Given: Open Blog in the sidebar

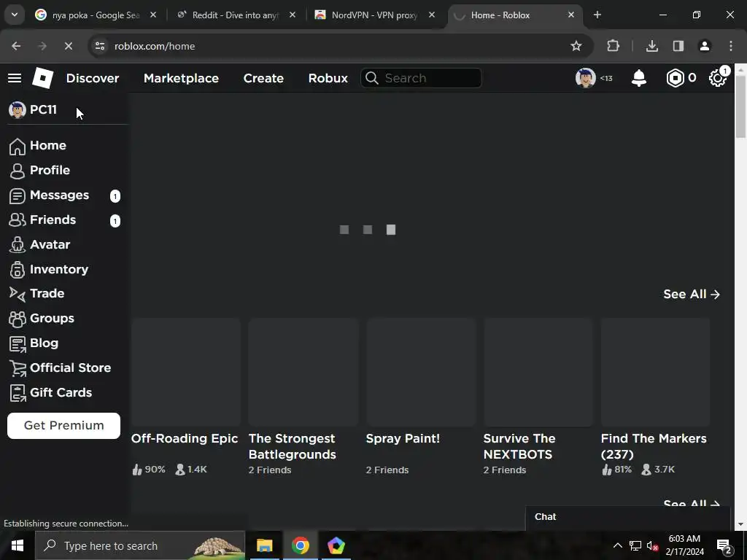Looking at the screenshot, I should (34, 343).
